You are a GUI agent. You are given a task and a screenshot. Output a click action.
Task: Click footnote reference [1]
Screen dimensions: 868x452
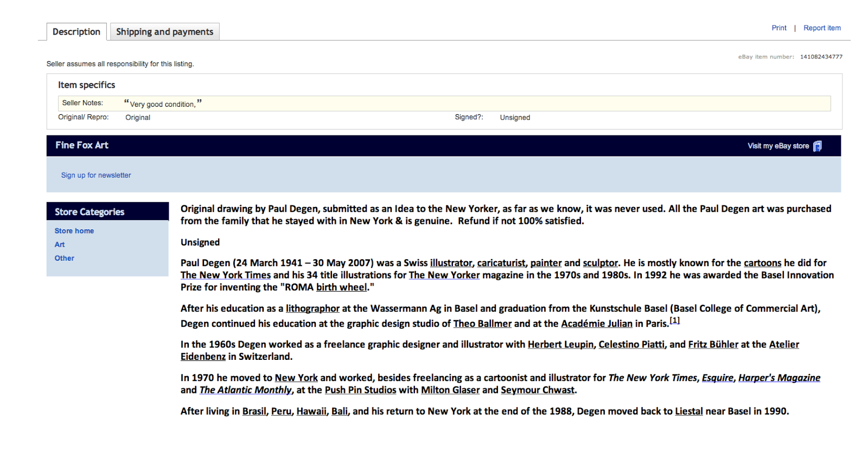point(674,320)
